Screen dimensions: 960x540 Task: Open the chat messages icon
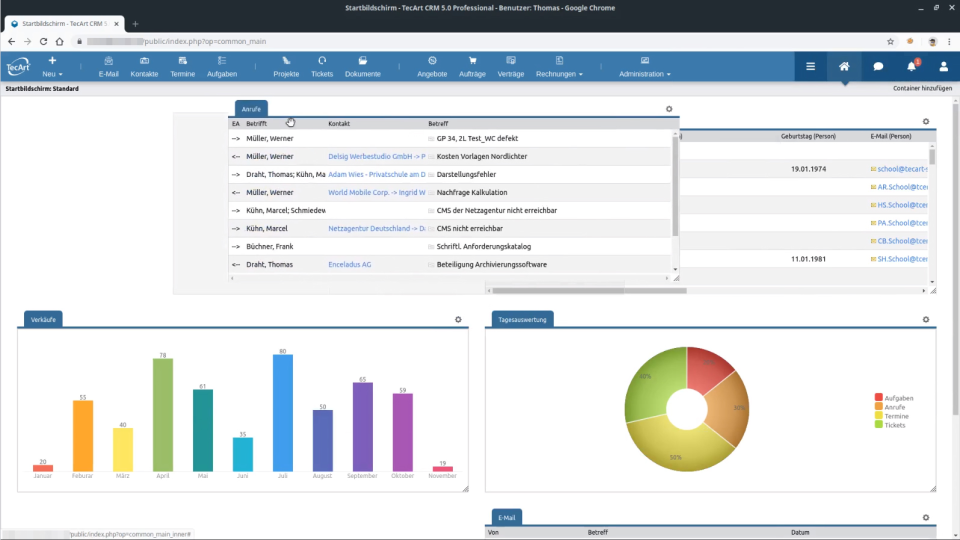click(878, 66)
